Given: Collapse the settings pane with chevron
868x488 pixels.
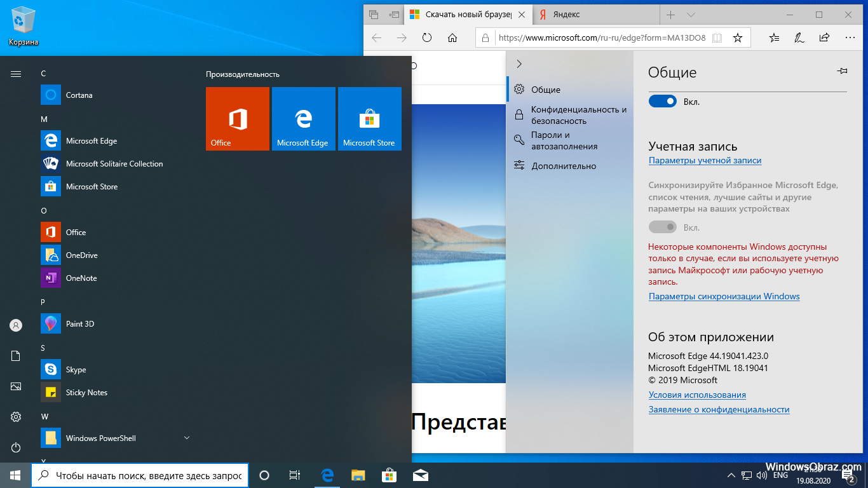Looking at the screenshot, I should (519, 64).
